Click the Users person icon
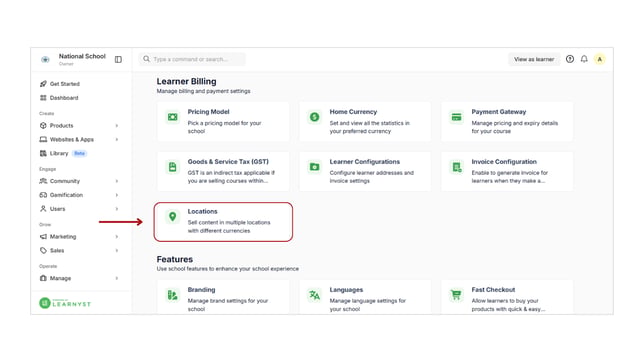 (43, 209)
